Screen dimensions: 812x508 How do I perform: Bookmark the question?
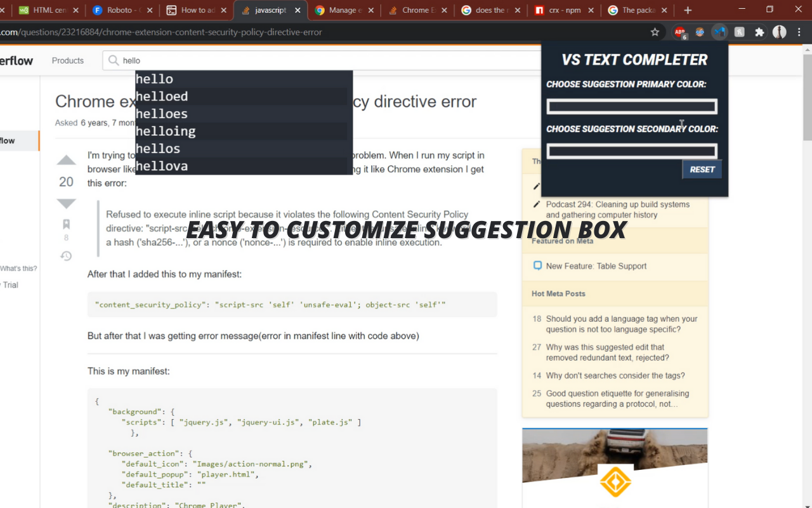pos(66,224)
